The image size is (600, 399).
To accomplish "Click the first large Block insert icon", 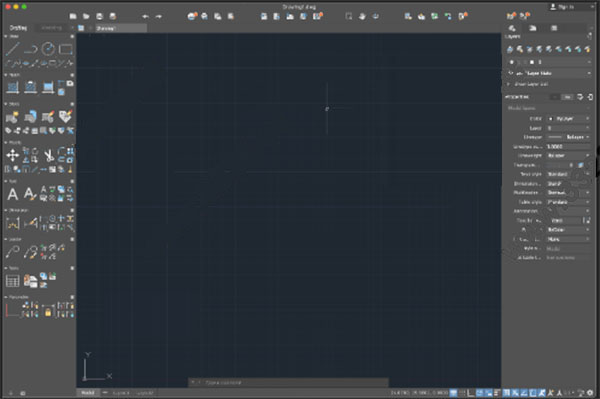I will pos(13,117).
